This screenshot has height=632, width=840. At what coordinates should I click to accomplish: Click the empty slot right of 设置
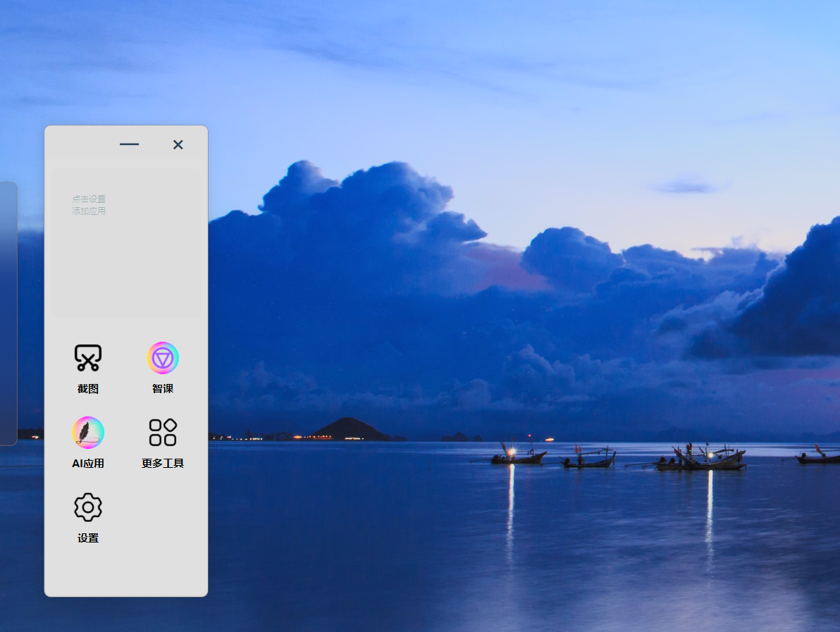pos(163,513)
